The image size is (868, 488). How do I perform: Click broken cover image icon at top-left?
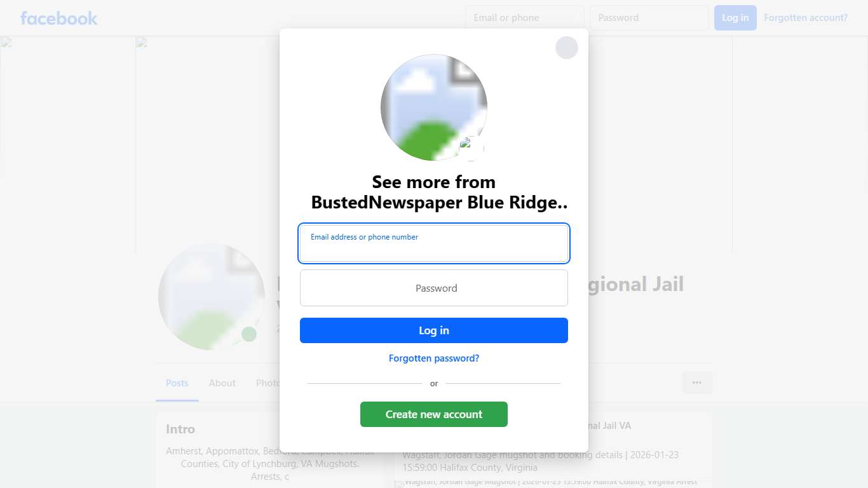pyautogui.click(x=6, y=43)
